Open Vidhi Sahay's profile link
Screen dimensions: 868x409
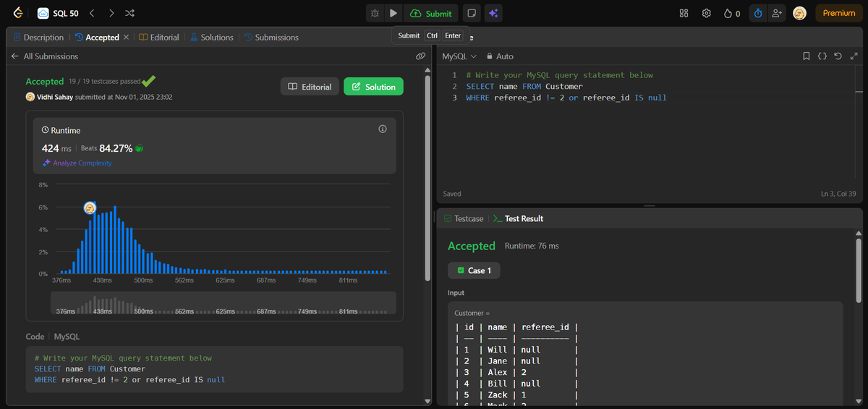[x=54, y=97]
